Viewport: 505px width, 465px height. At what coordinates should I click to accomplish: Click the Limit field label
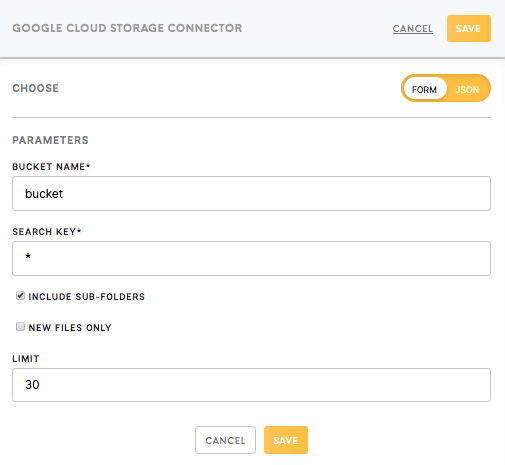(x=26, y=359)
